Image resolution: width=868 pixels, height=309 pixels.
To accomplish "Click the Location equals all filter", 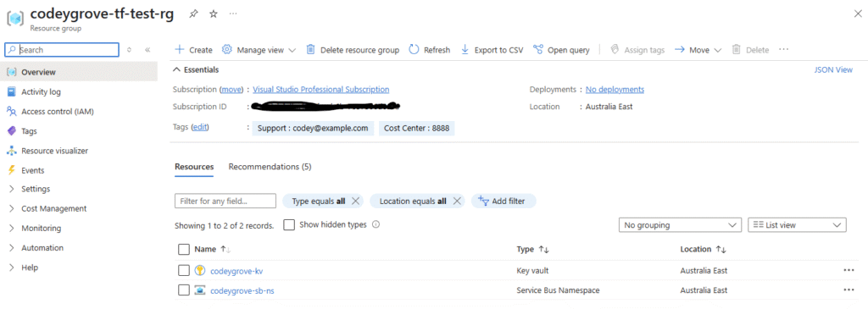I will point(413,201).
